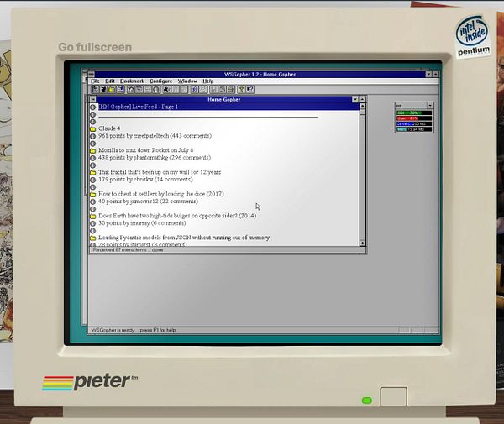Open Loading Pydantic models from JSON story
Image resolution: width=504 pixels, height=424 pixels.
184,238
